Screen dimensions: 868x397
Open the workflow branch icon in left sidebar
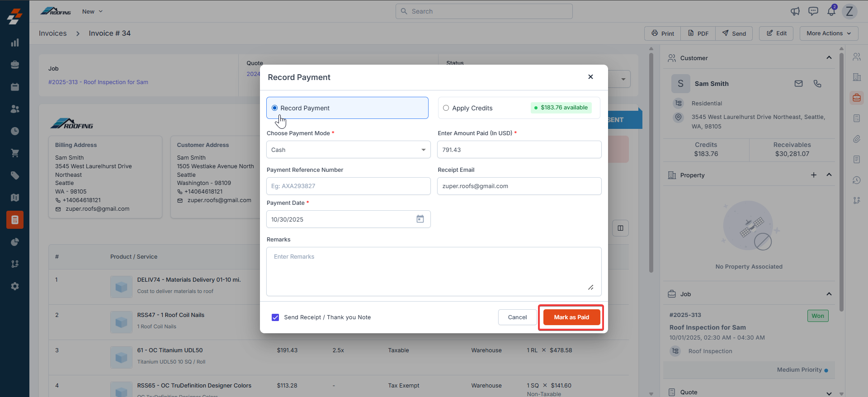(x=15, y=264)
